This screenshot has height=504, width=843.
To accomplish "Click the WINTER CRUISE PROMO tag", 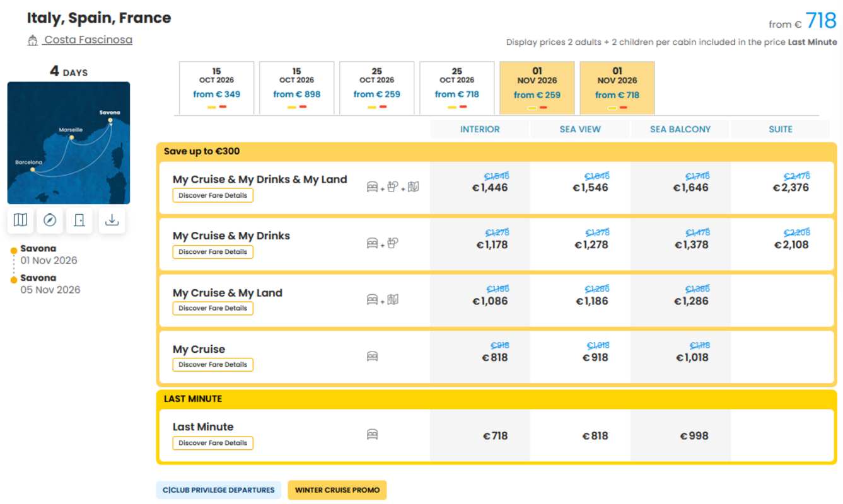I will pos(337,490).
